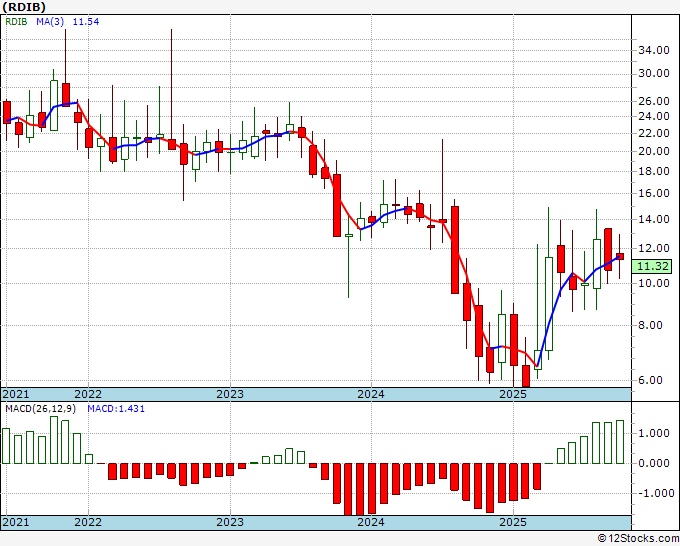Click the 16.00 price axis label
Screen dimensions: 680x546
(654, 193)
